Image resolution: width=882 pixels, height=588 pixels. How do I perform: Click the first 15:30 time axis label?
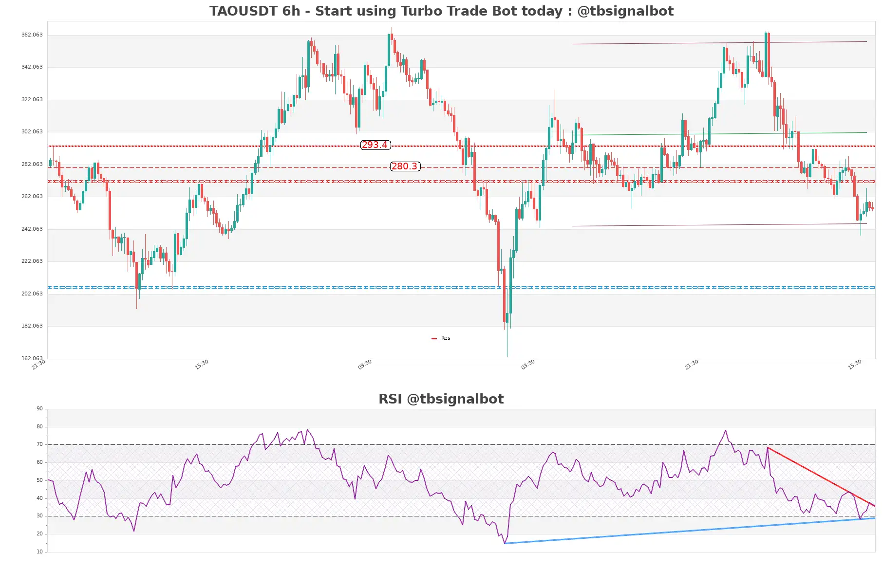pos(202,365)
